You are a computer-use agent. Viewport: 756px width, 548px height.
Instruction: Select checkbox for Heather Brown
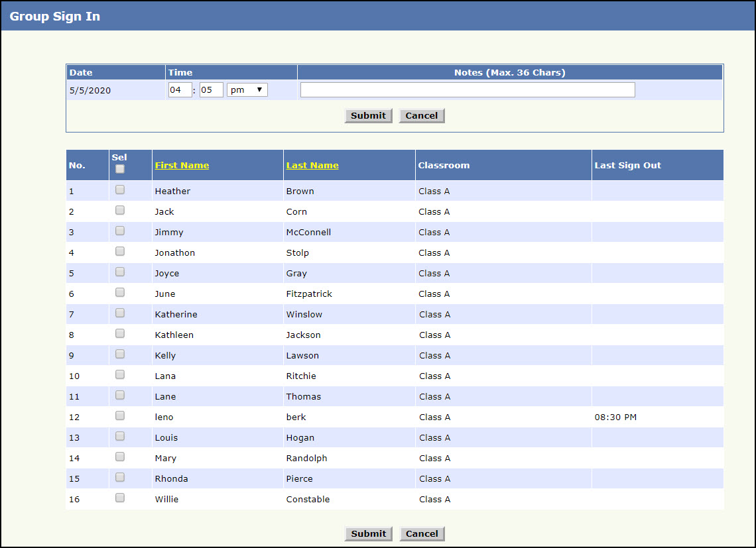click(120, 190)
